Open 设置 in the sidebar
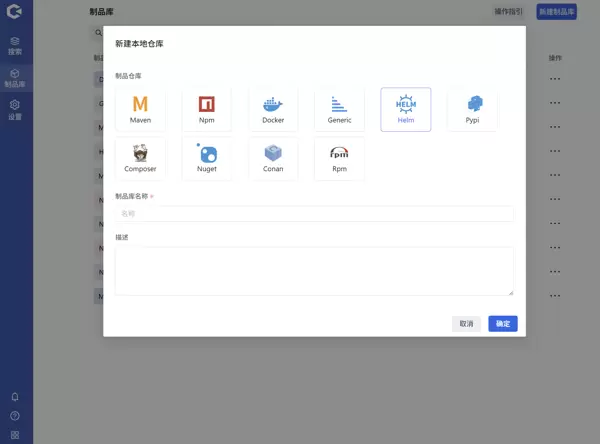The width and height of the screenshot is (600, 444). pyautogui.click(x=15, y=110)
